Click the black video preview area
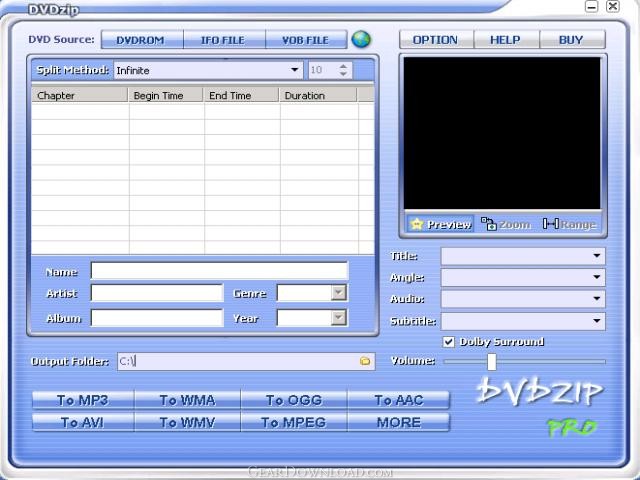This screenshot has height=480, width=640. pos(502,133)
